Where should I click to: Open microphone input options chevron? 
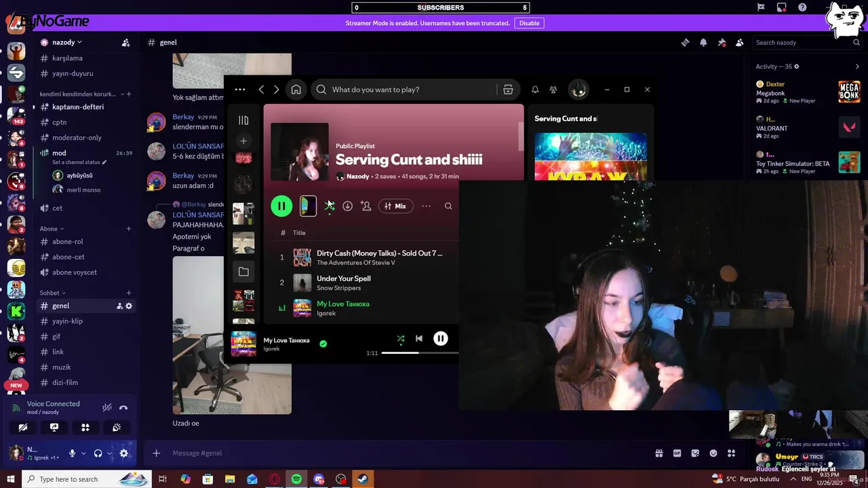pos(83,453)
